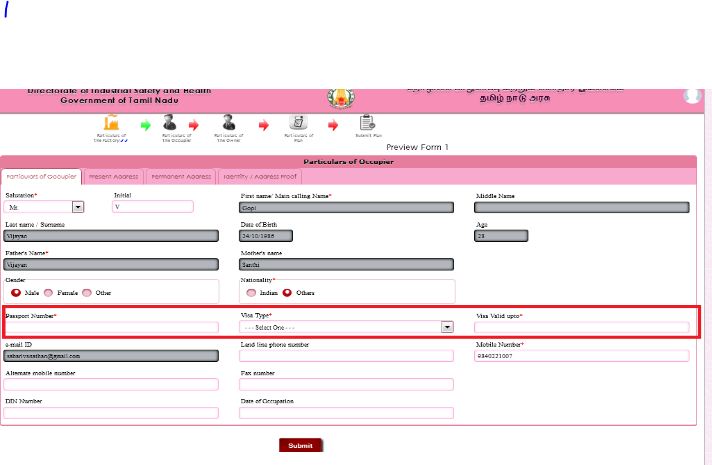The height and width of the screenshot is (465, 712).
Task: Click the Middle Name field
Action: (x=582, y=208)
